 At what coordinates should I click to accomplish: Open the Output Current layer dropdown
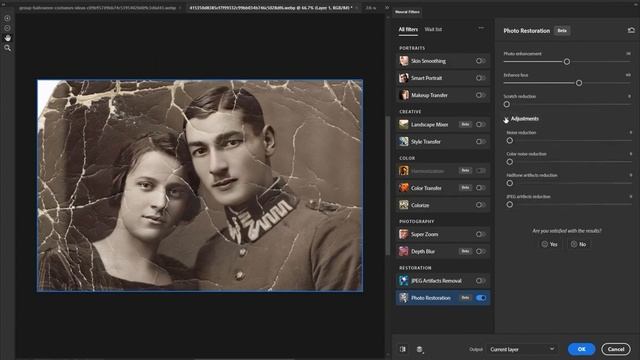[522, 349]
